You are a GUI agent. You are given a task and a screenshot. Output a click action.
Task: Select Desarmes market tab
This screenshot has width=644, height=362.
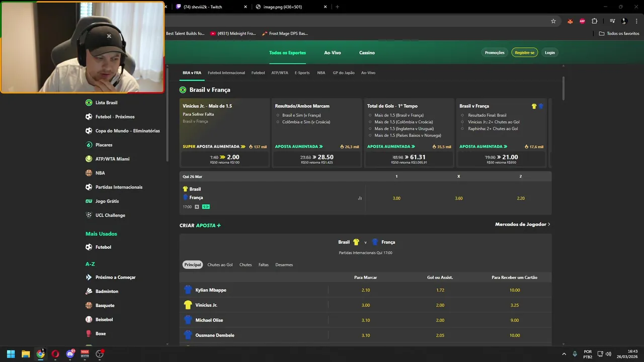(284, 265)
